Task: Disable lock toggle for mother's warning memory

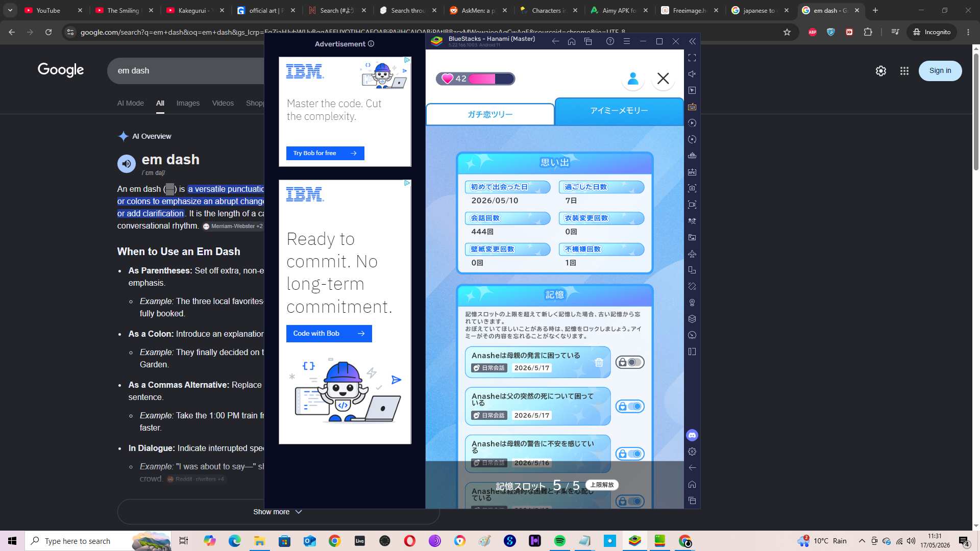Action: pyautogui.click(x=630, y=454)
